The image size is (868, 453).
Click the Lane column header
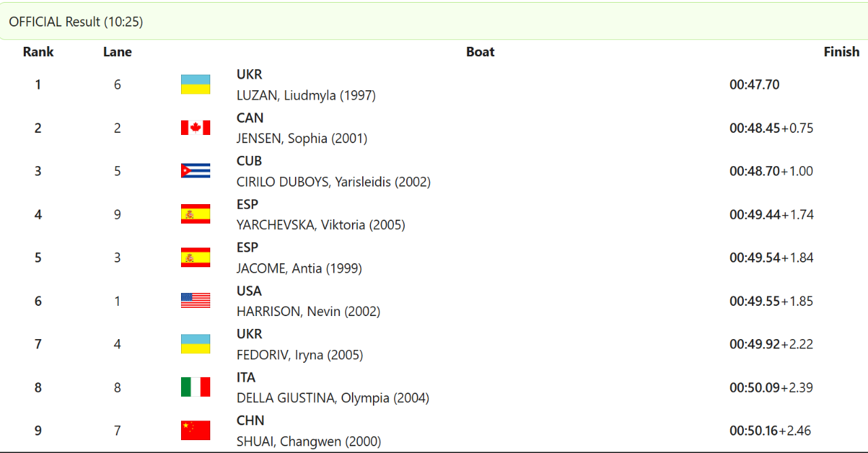pyautogui.click(x=117, y=52)
